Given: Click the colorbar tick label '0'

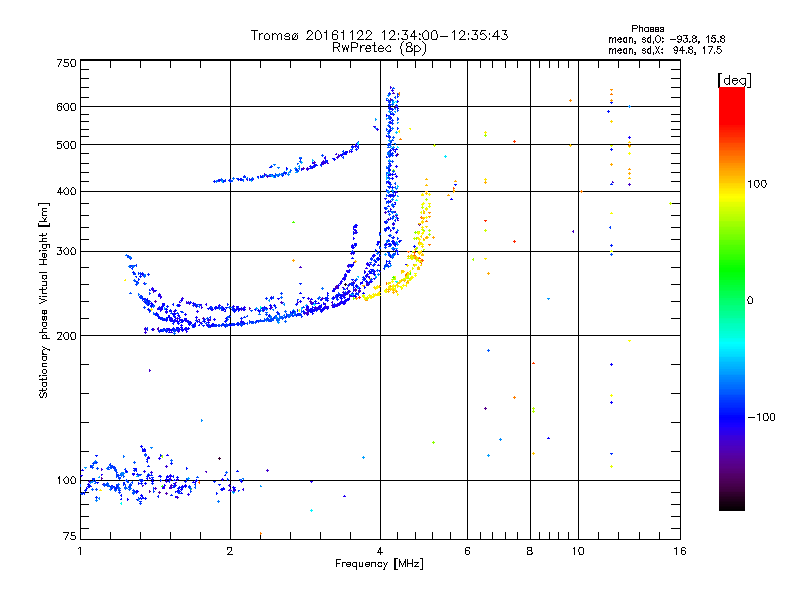Looking at the screenshot, I should (x=750, y=300).
